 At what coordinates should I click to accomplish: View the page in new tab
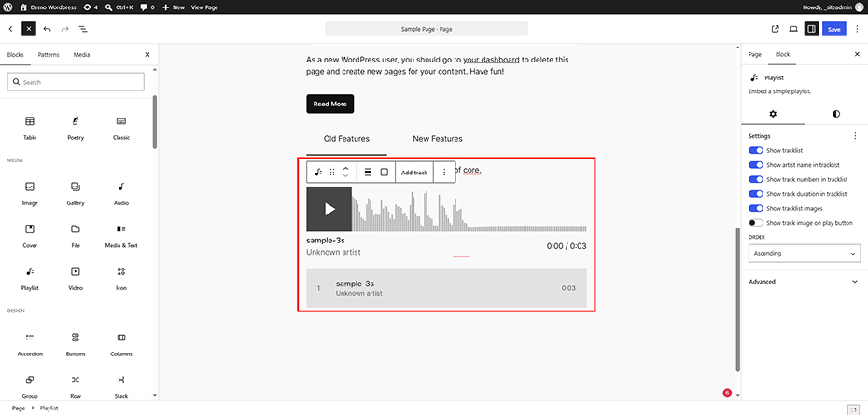coord(775,29)
